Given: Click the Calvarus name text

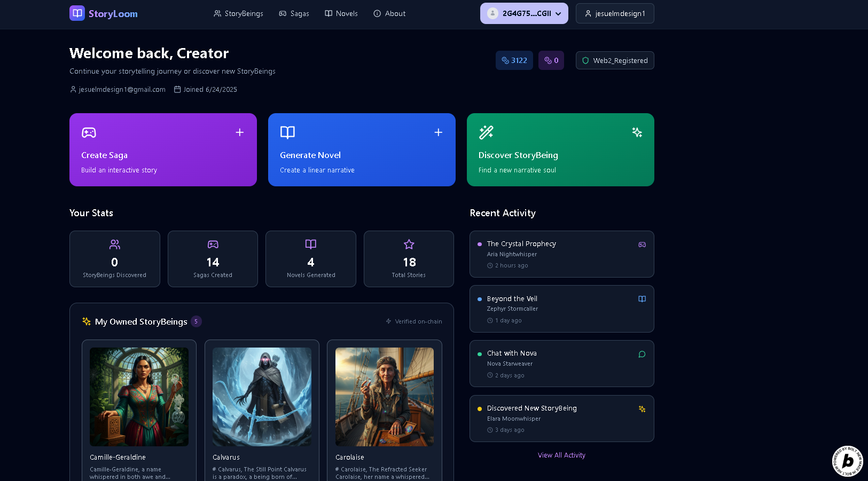Looking at the screenshot, I should tap(226, 458).
